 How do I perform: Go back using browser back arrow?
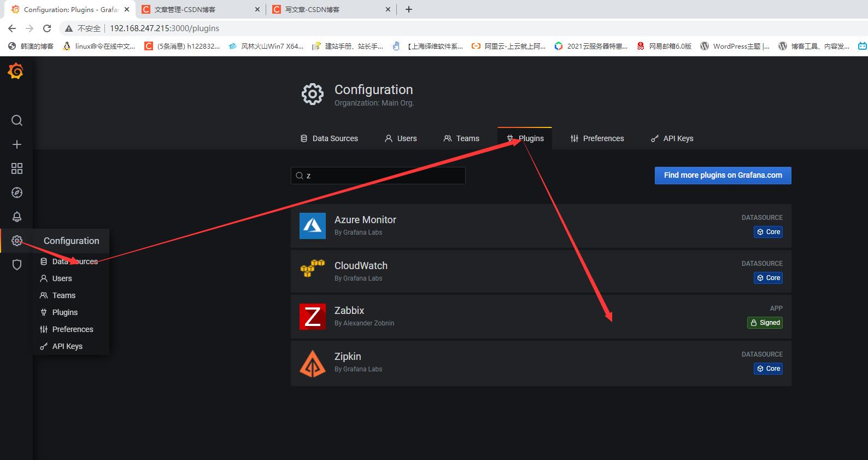pos(12,28)
